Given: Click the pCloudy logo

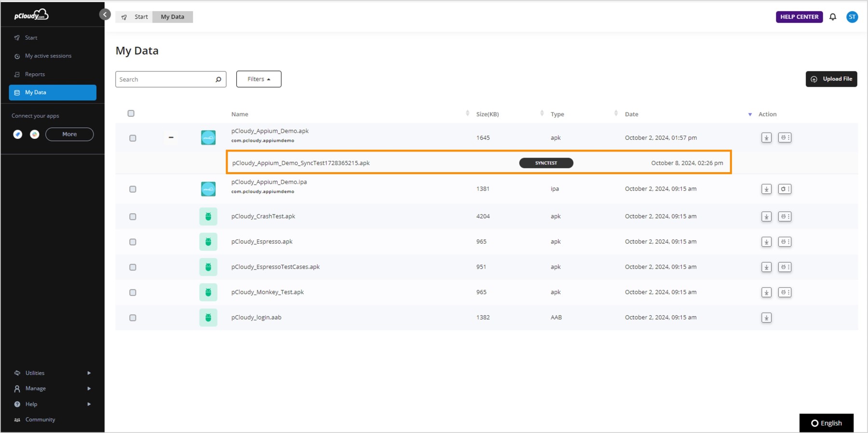Looking at the screenshot, I should [x=31, y=15].
